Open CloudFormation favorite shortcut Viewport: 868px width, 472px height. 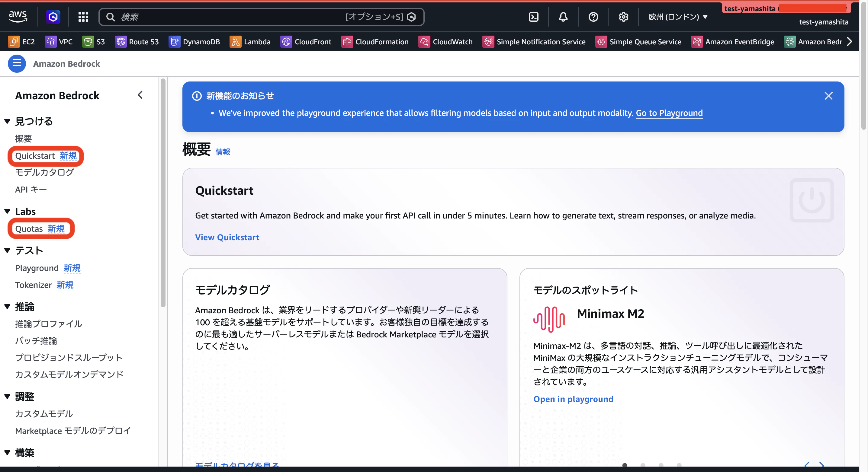pos(375,42)
